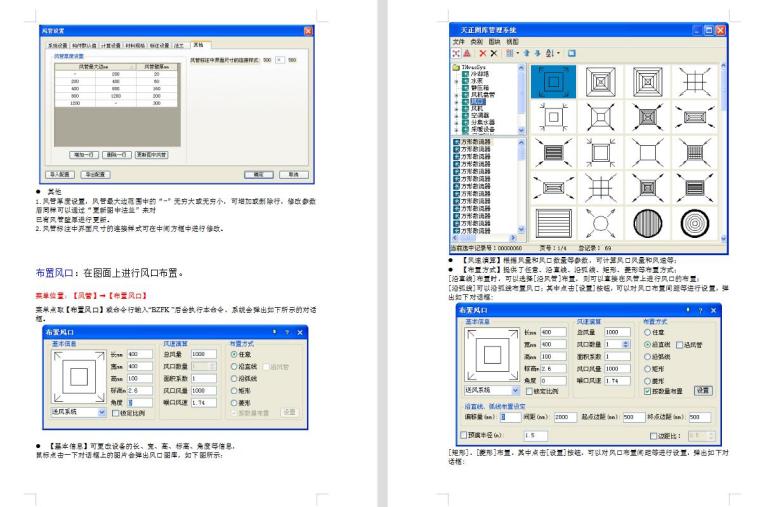760x507 pixels.
Task: Toggle 按数量布置 checkbox in right dialog
Action: coord(647,390)
